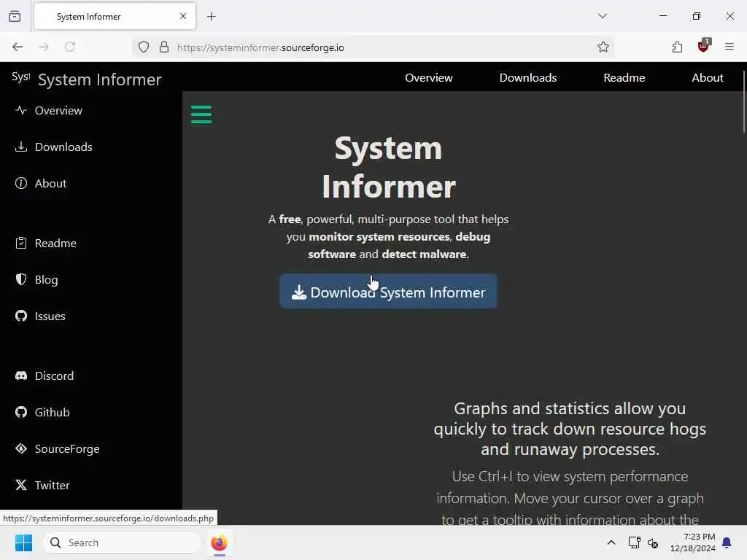Open the Firefox application menu
This screenshot has height=560, width=747.
pyautogui.click(x=729, y=47)
